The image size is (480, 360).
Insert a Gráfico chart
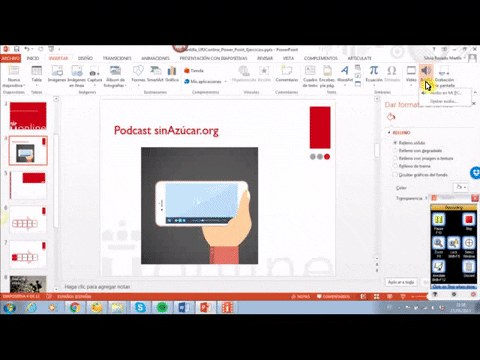click(172, 74)
